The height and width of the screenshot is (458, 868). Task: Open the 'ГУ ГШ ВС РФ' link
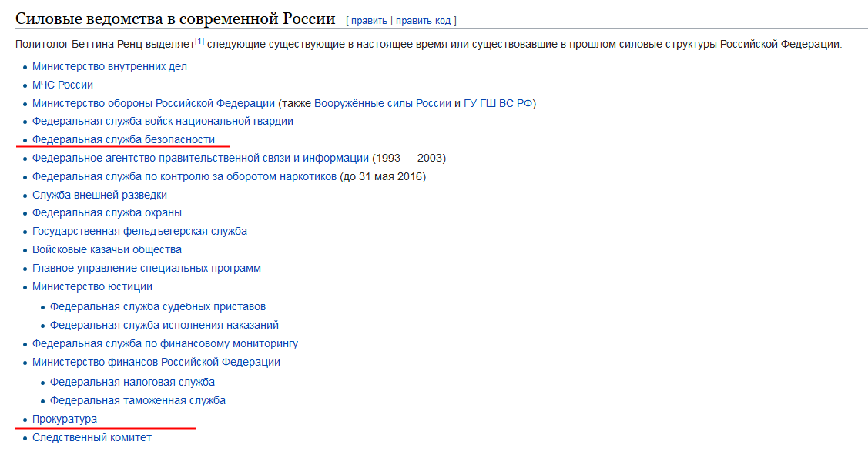498,103
